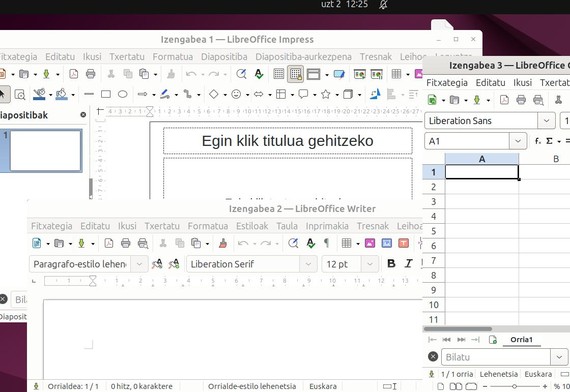Open Find & Replace in Impress toolbar
Viewport: 570px width, 392px height.
pos(241,74)
